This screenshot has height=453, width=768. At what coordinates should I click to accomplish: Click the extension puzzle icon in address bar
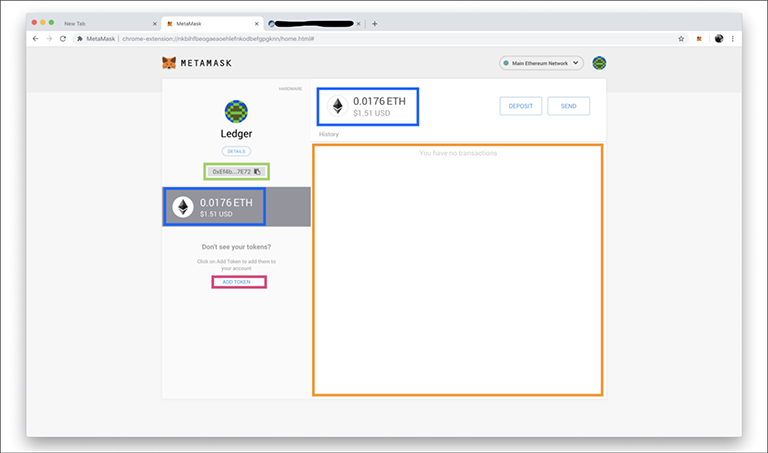[x=79, y=39]
